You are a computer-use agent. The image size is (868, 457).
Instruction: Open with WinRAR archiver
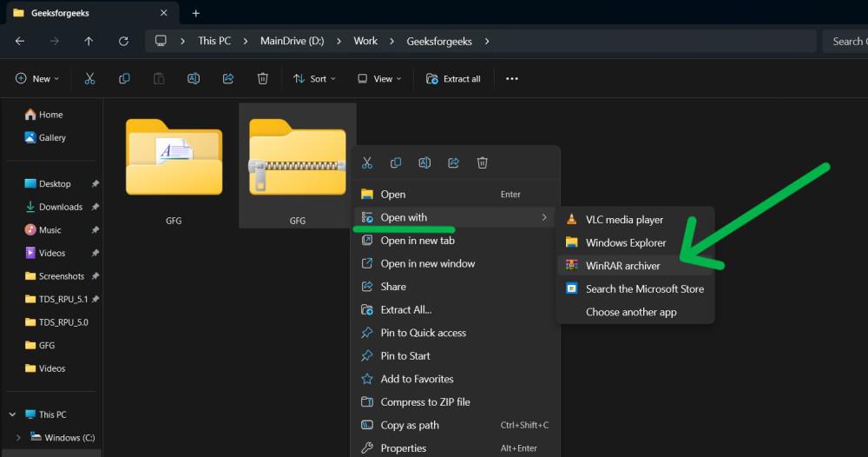tap(635, 266)
